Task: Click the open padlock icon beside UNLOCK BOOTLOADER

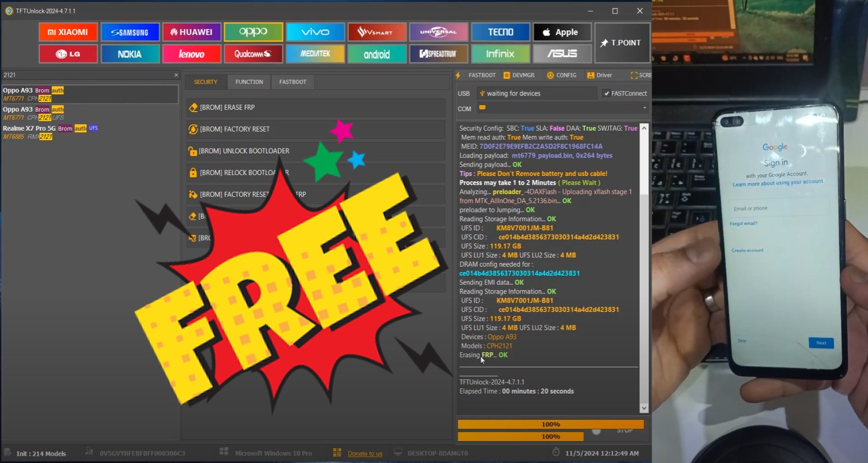Action: 192,151
